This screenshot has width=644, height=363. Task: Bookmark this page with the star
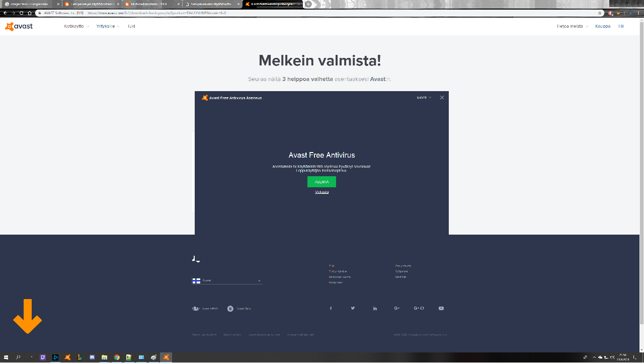tap(600, 13)
